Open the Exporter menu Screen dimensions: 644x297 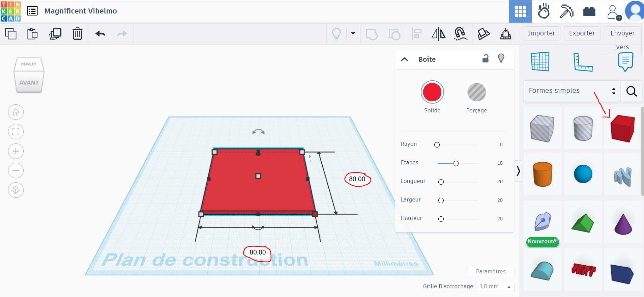(582, 33)
